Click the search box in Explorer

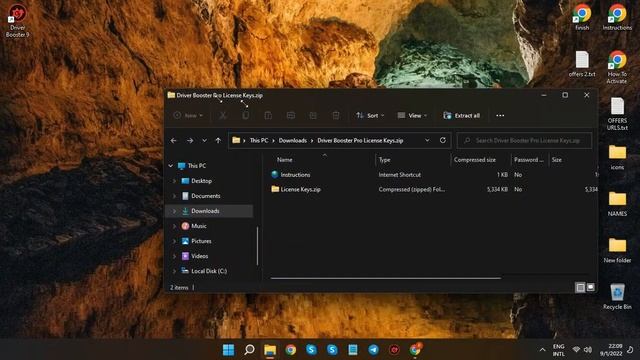tap(524, 140)
